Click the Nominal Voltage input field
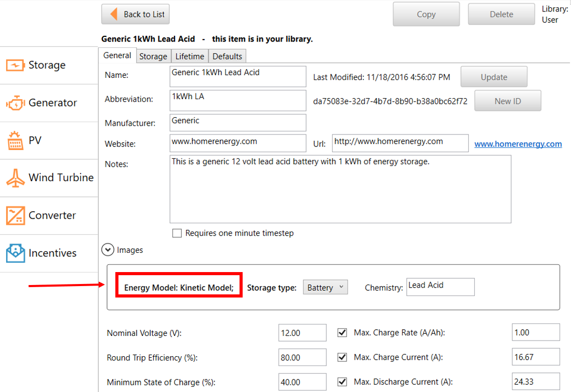This screenshot has width=571, height=392. click(302, 333)
